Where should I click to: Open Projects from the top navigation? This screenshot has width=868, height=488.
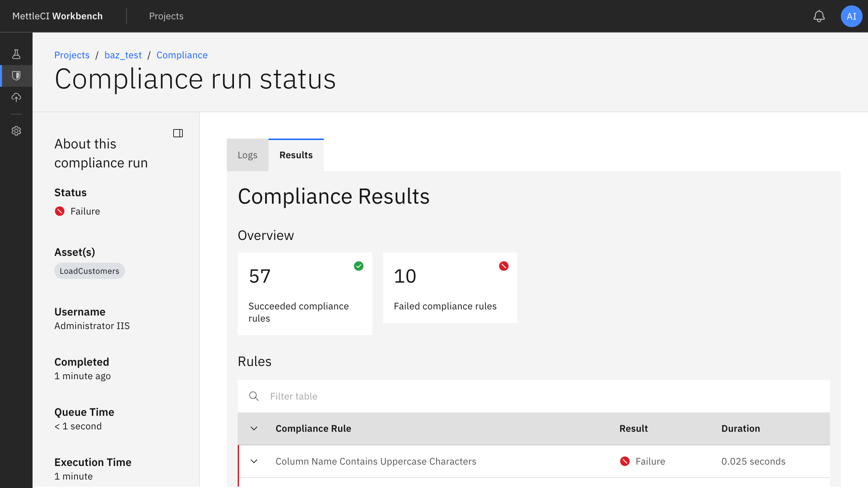click(x=166, y=16)
